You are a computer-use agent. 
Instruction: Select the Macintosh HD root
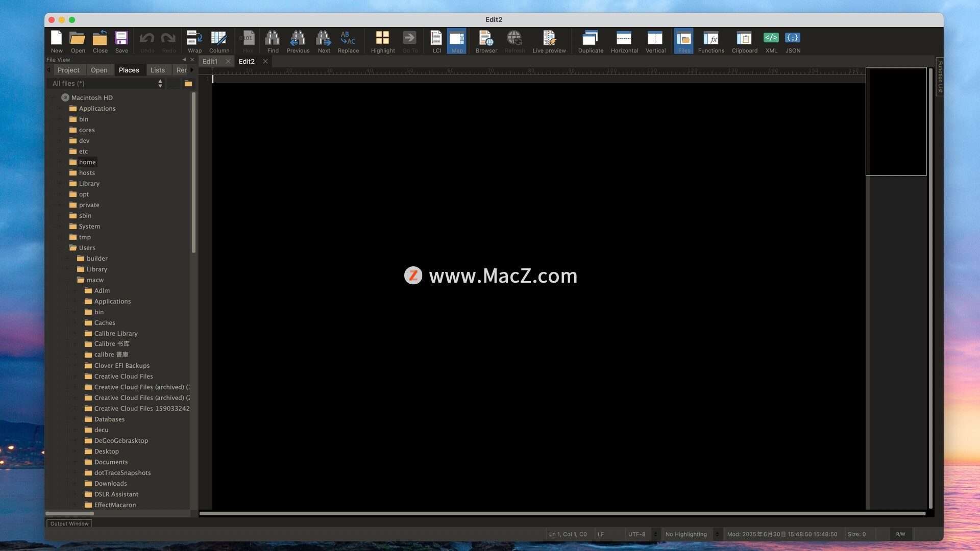92,97
